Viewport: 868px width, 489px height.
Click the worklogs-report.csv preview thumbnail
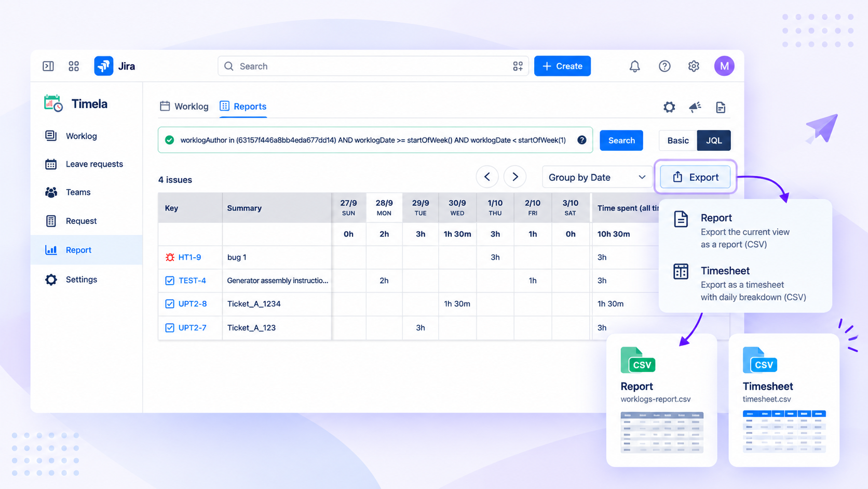(x=662, y=432)
